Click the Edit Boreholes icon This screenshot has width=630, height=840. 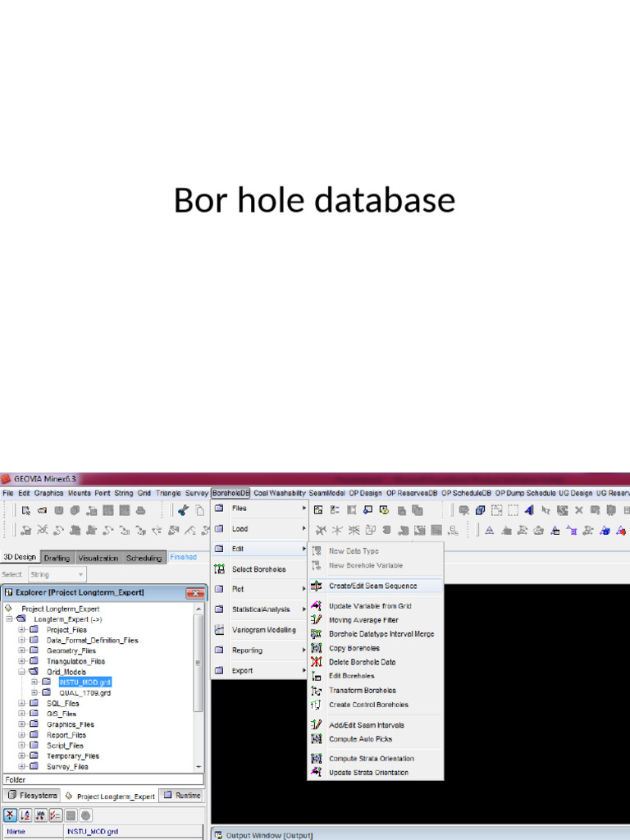316,676
